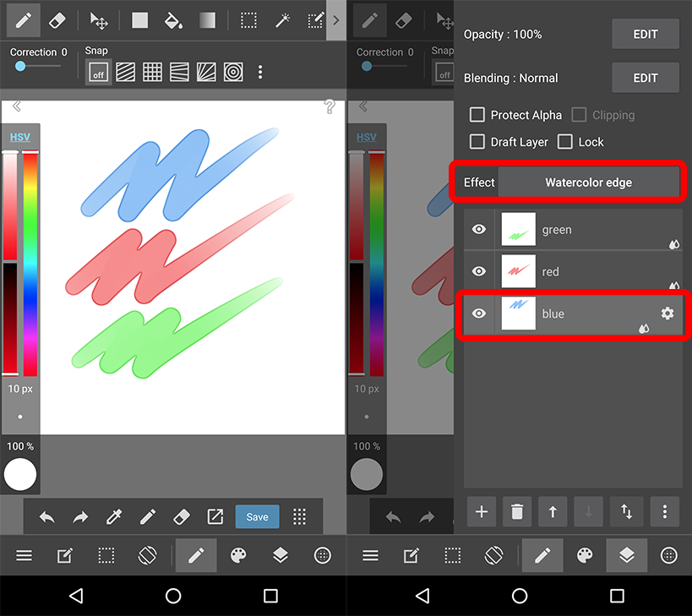Select the brush tool in left screen's top toolbar
Viewport: 692px width, 616px height.
[24, 20]
